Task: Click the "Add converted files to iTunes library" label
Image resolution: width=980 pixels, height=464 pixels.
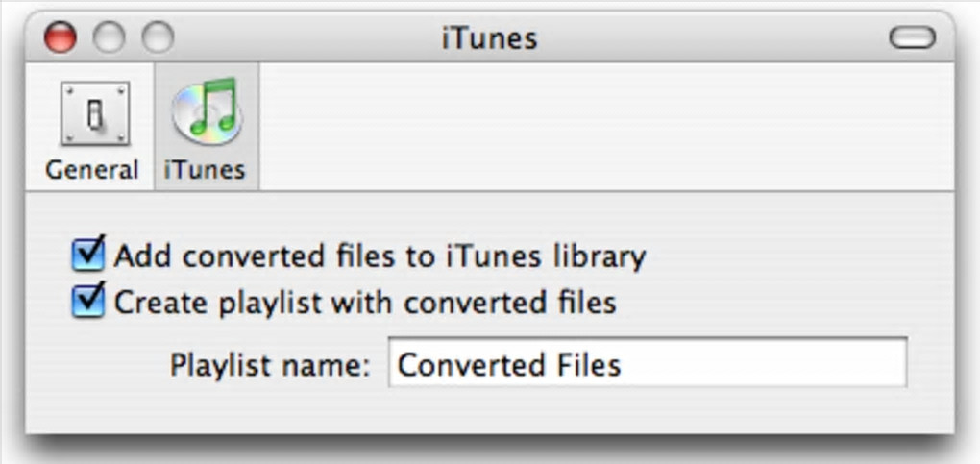Action: tap(380, 256)
